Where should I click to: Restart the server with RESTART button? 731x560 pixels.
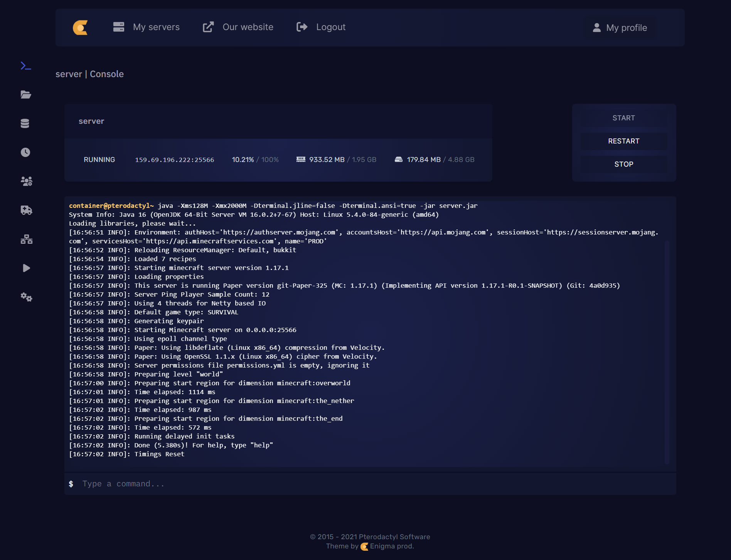pos(623,141)
